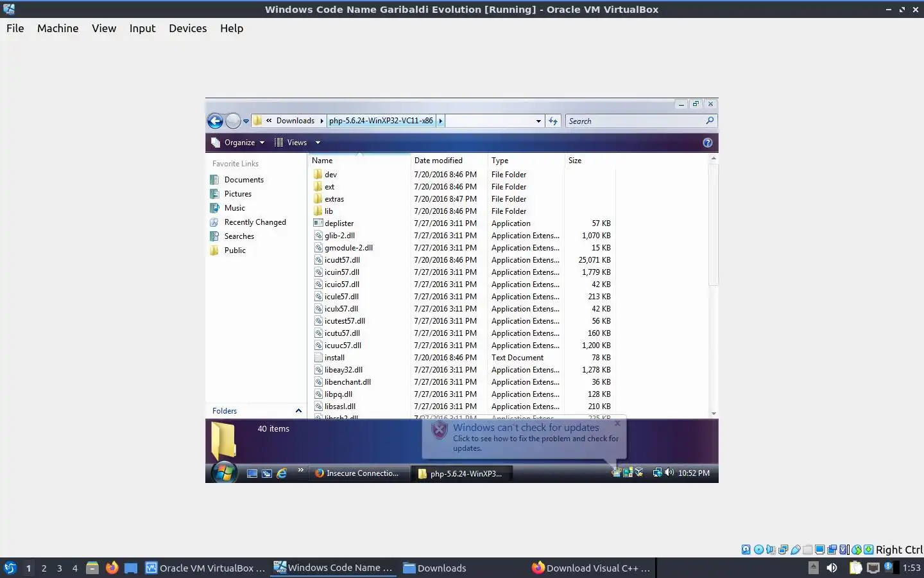Screen dimensions: 924x578
Task: Click Show Desktop quick launch icon
Action: click(252, 473)
